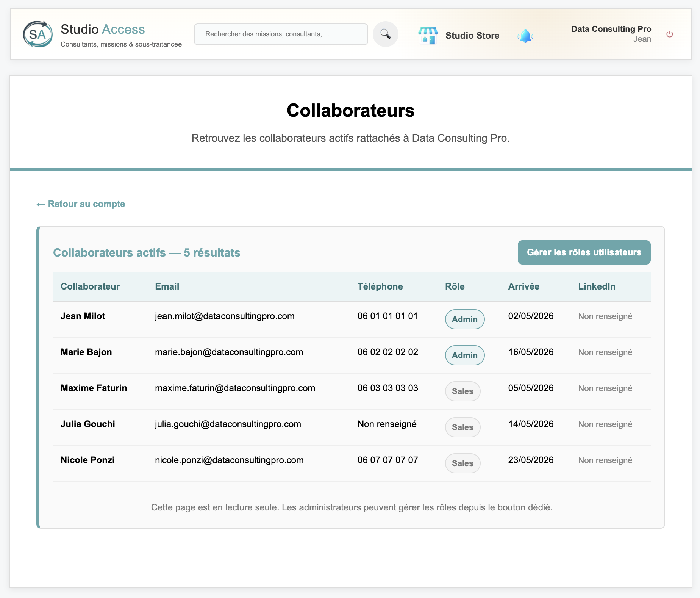Open notifications via the bell icon

click(525, 36)
